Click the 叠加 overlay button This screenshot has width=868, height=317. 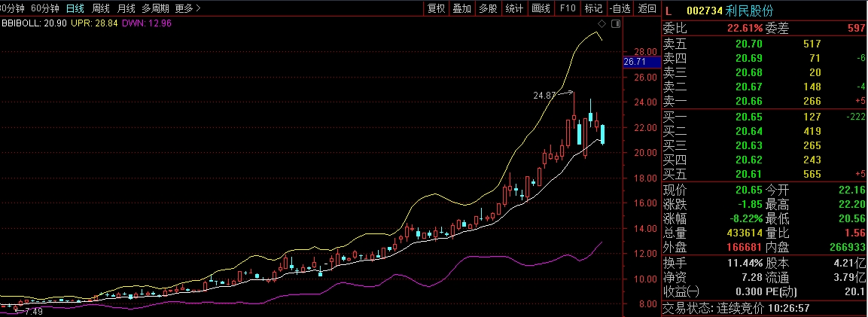pos(461,8)
